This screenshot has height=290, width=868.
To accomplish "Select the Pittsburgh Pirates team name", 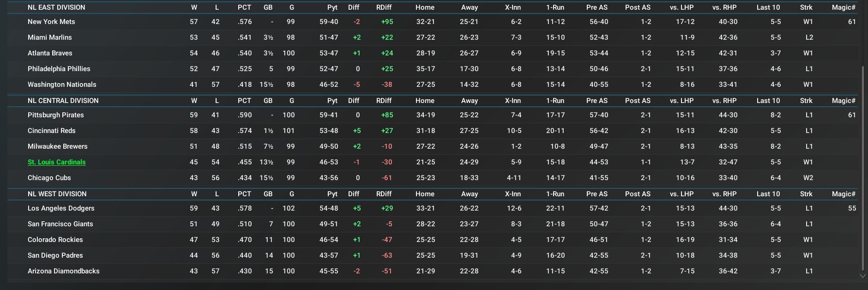I will (55, 115).
